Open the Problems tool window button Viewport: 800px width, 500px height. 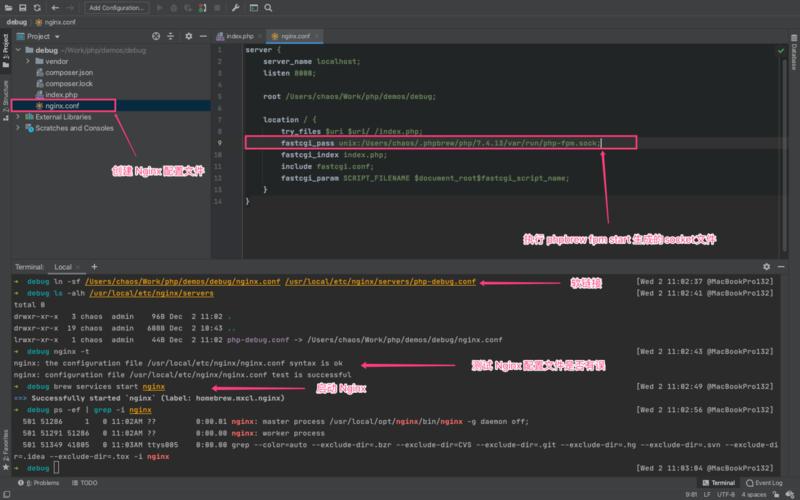pyautogui.click(x=39, y=483)
